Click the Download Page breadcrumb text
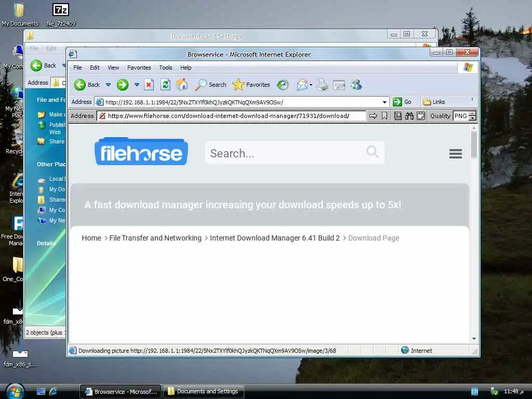Screen dimensions: 532x399 [374, 238]
